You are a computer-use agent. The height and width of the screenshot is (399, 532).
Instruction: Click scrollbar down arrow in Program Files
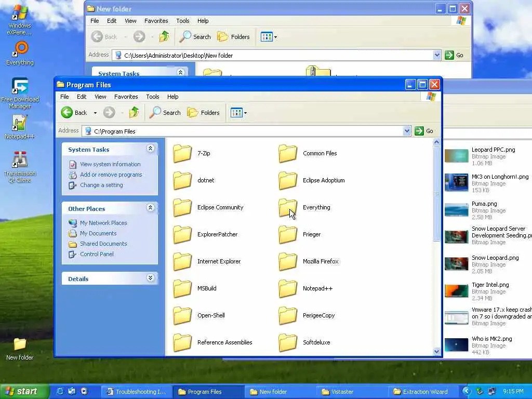point(436,352)
